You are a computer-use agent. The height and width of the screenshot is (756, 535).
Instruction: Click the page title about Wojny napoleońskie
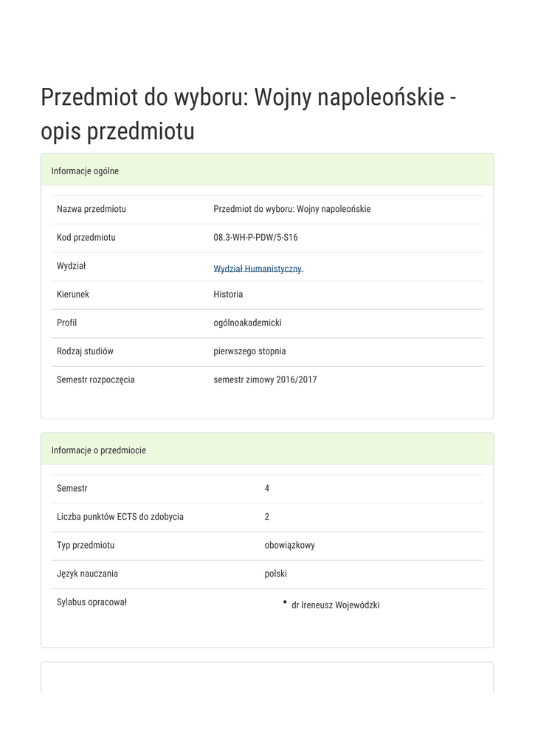(248, 114)
